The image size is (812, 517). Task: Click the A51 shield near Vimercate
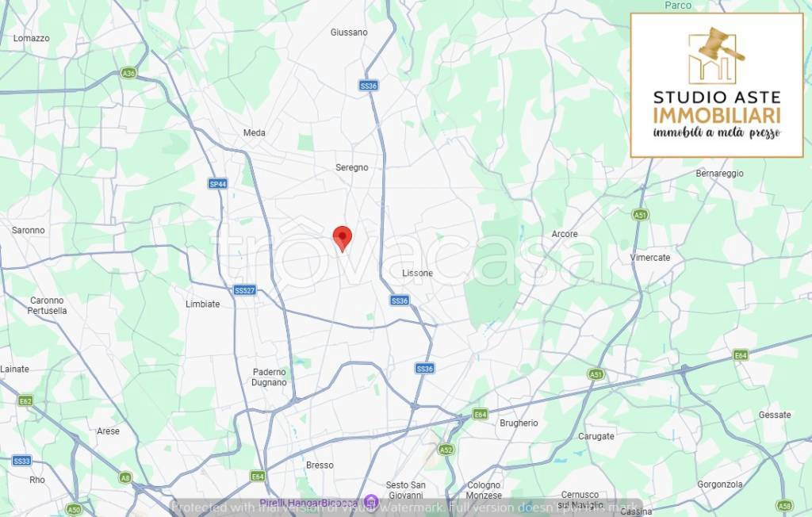point(640,214)
